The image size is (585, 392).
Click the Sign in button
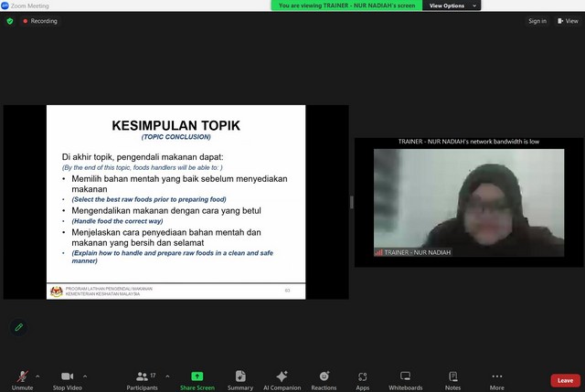point(537,21)
